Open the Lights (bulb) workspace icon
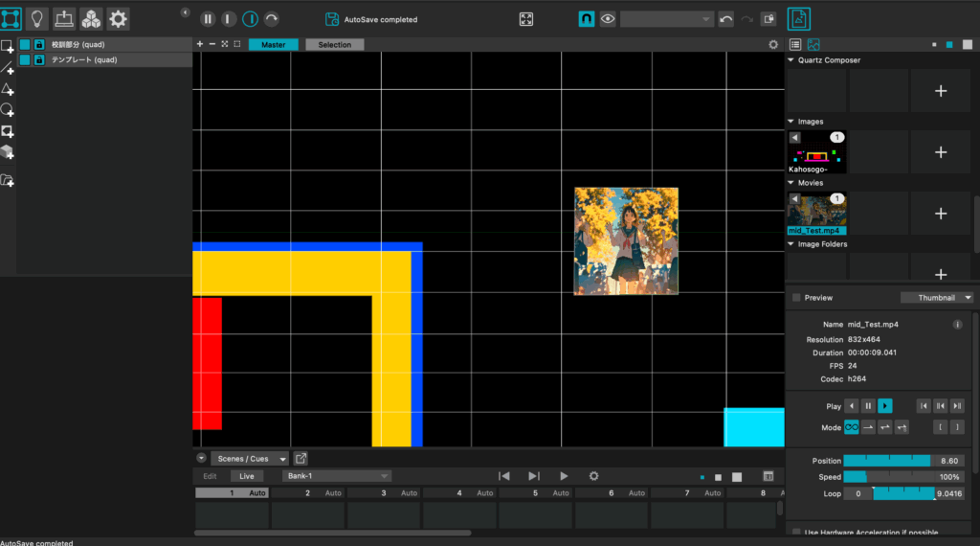 (x=37, y=18)
